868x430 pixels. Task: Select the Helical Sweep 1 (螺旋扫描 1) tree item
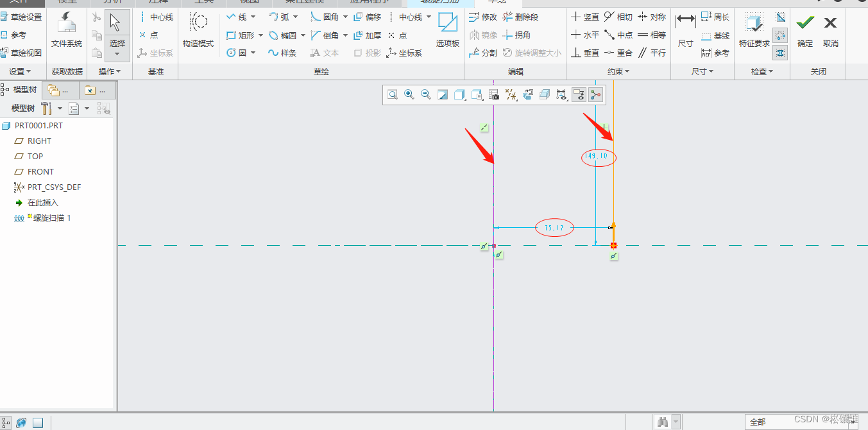[x=48, y=218]
